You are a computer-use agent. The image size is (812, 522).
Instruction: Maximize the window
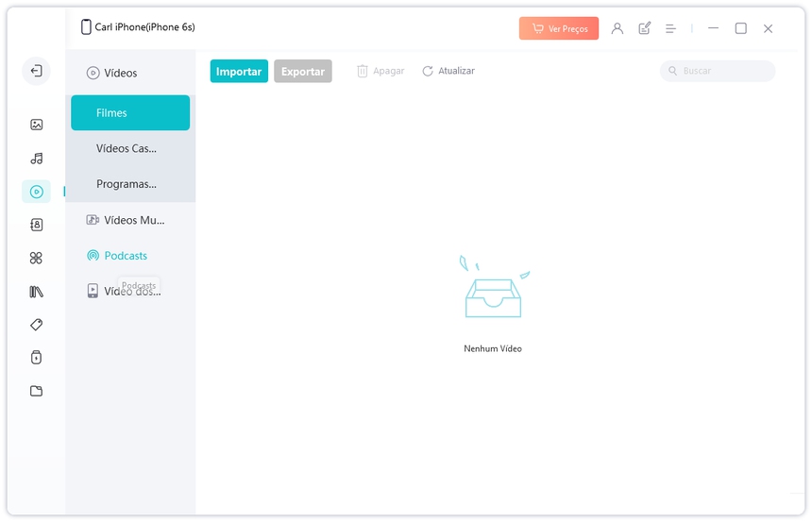(740, 28)
